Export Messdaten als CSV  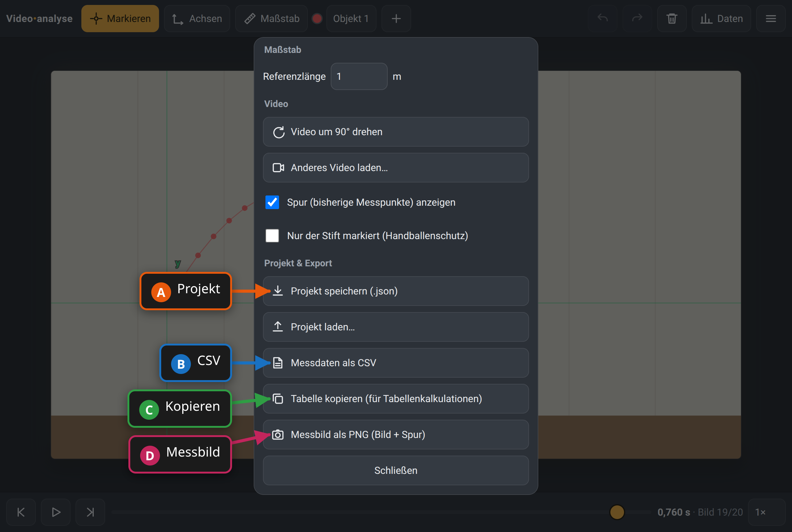(x=396, y=363)
